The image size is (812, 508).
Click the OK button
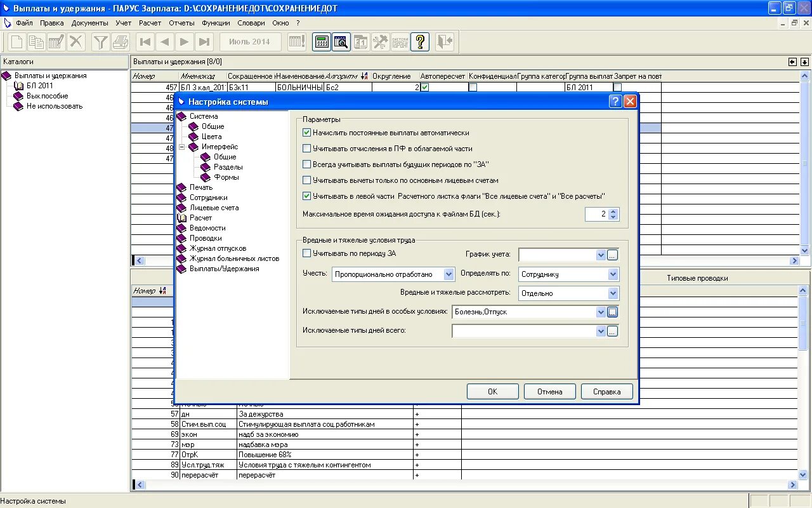pos(492,392)
